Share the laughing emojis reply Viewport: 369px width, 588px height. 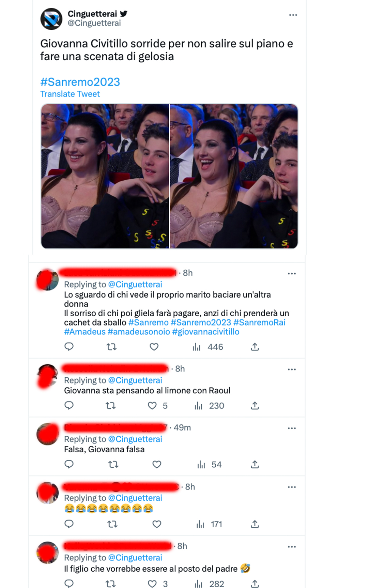pyautogui.click(x=255, y=524)
